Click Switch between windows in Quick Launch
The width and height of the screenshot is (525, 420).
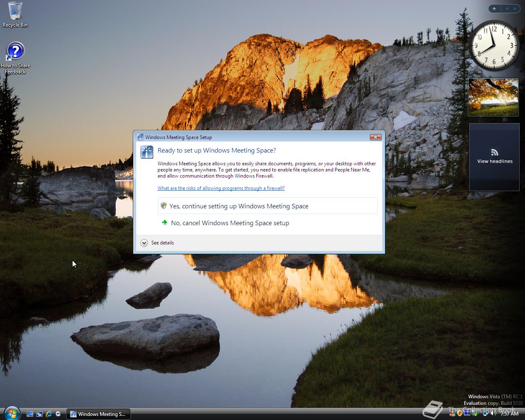click(39, 414)
